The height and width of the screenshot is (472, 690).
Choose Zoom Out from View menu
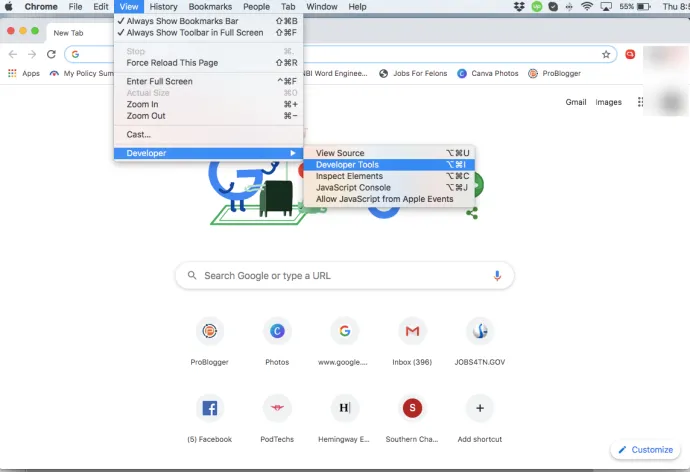pyautogui.click(x=208, y=116)
